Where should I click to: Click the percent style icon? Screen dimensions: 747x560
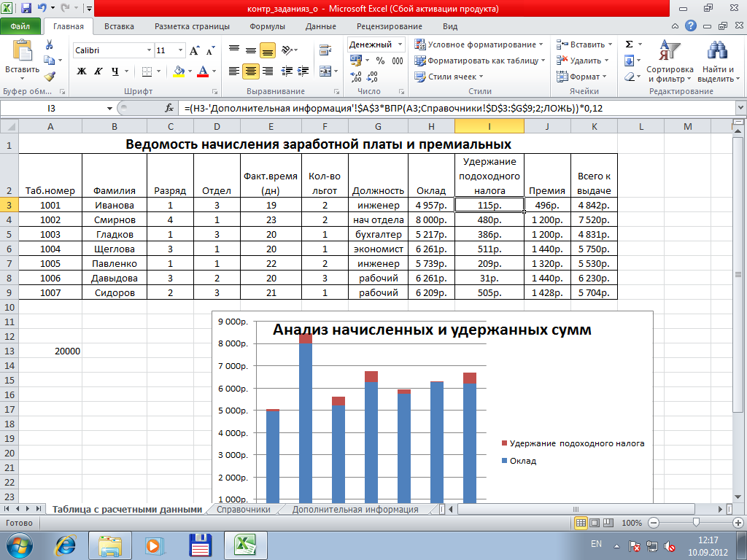[380, 61]
